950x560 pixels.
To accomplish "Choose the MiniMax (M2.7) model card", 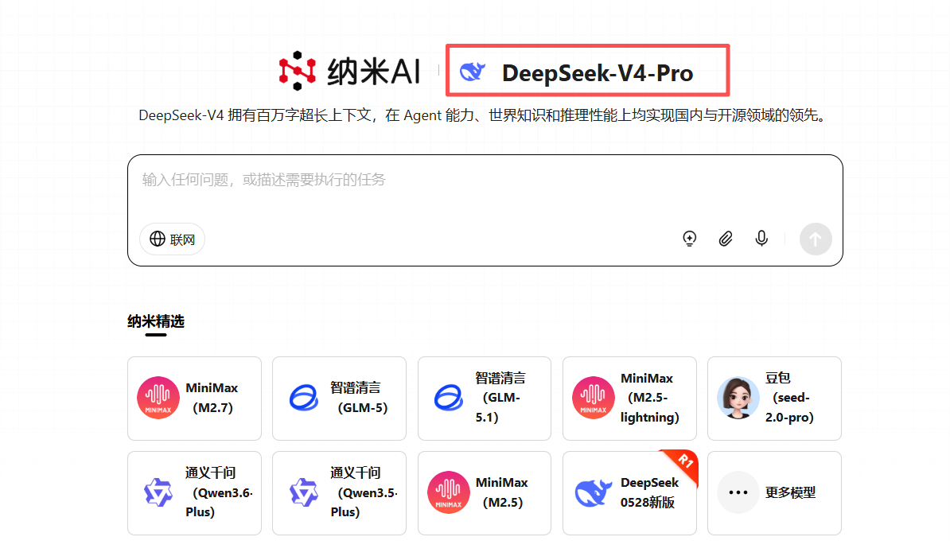I will [x=194, y=399].
